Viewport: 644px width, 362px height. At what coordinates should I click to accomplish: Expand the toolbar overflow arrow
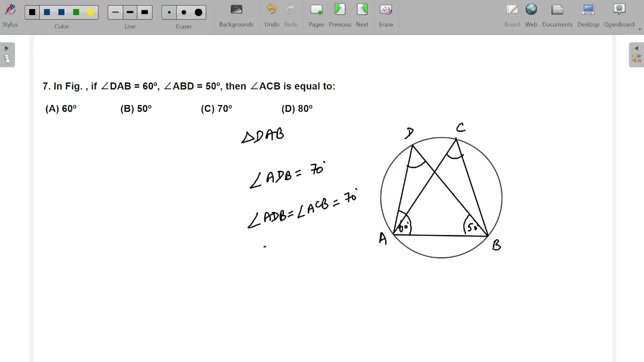[640, 29]
